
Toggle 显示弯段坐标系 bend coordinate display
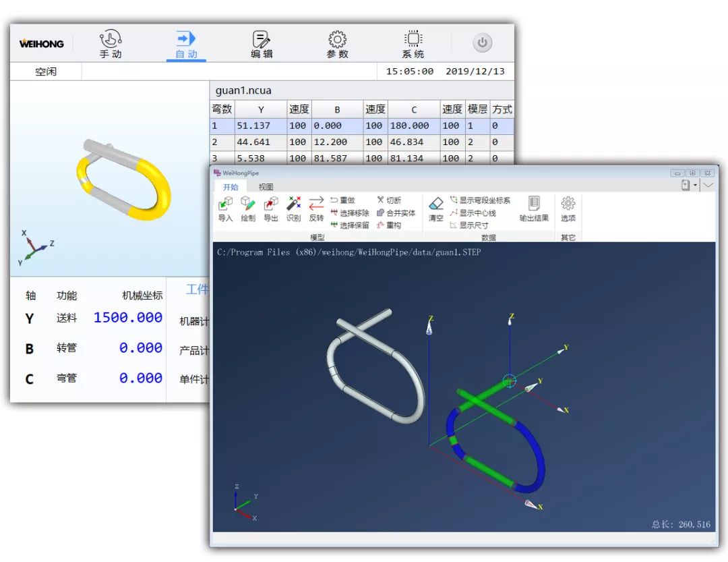click(x=480, y=200)
